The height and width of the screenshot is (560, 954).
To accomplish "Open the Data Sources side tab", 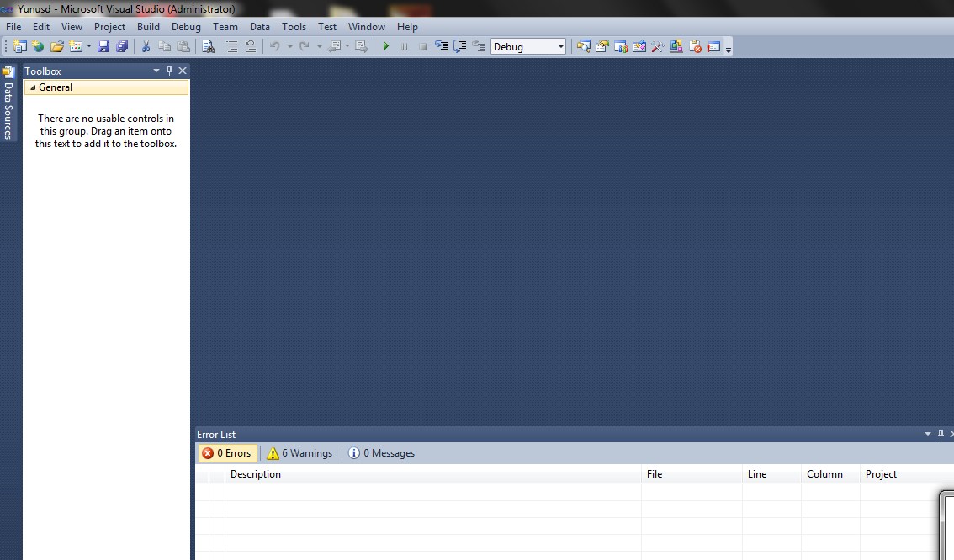I will [x=8, y=103].
